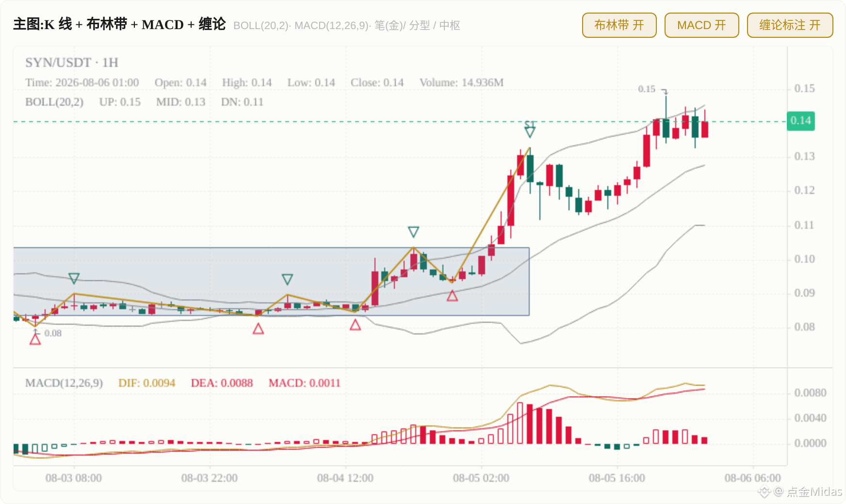Image resolution: width=846 pixels, height=504 pixels.
Task: Click the UP: 0.15 Bollinger value
Action: pos(120,102)
